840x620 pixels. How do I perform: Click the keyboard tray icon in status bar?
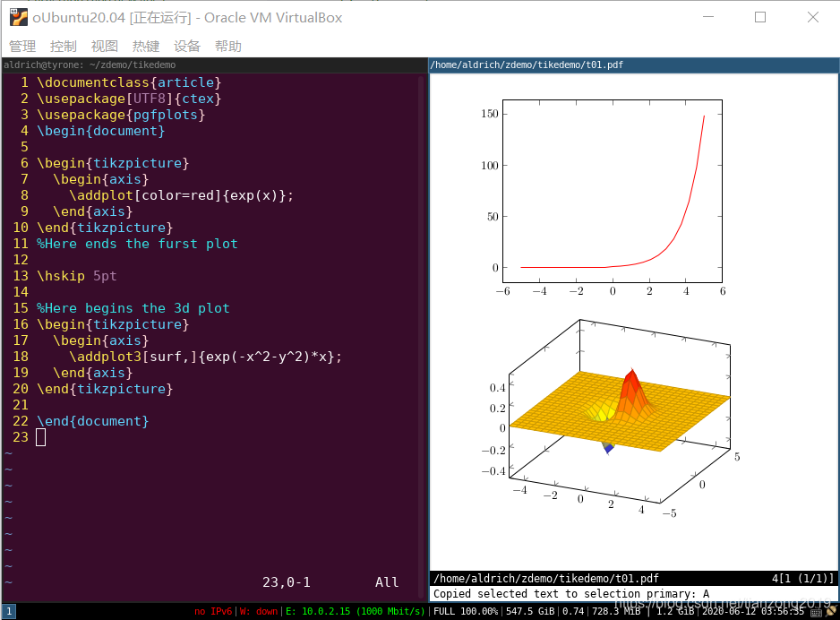817,612
